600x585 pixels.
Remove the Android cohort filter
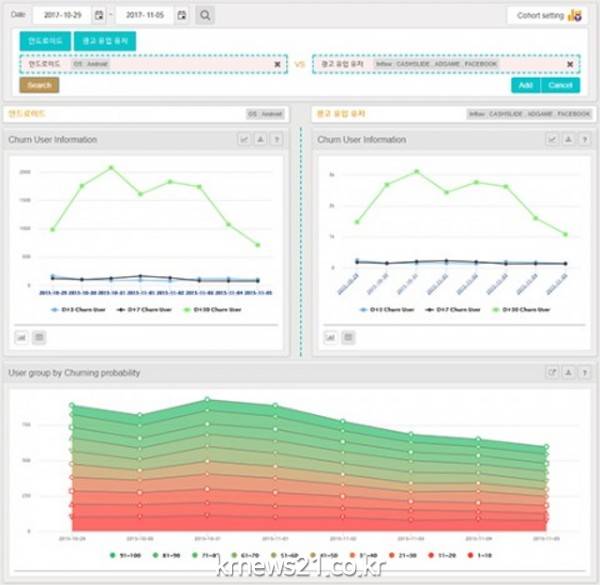pyautogui.click(x=277, y=64)
